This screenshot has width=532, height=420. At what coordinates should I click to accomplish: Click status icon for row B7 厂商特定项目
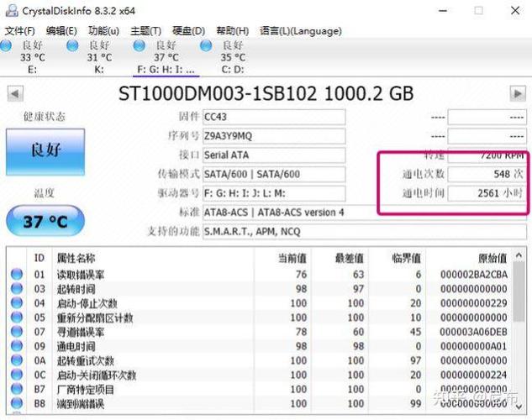17,389
